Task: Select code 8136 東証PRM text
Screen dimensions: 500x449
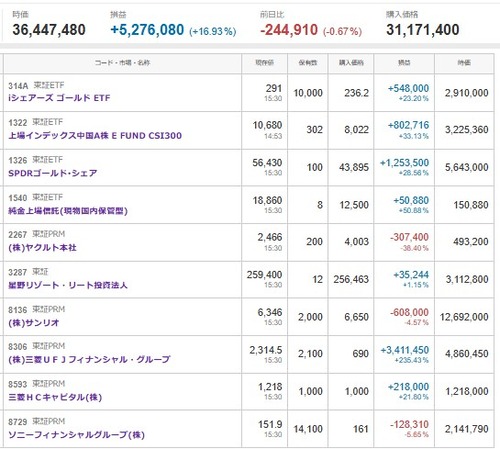Action: 36,310
